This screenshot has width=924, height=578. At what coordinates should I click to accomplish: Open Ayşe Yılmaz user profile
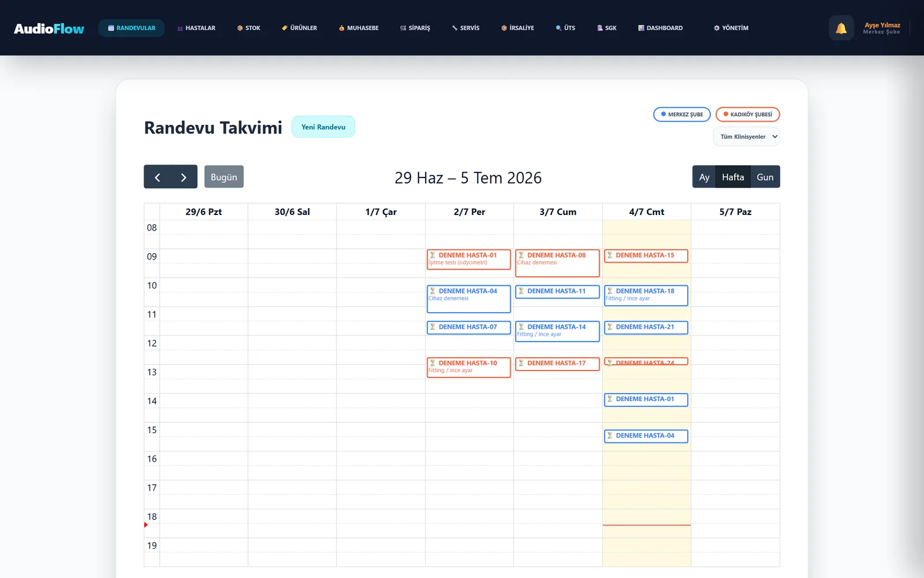point(882,28)
